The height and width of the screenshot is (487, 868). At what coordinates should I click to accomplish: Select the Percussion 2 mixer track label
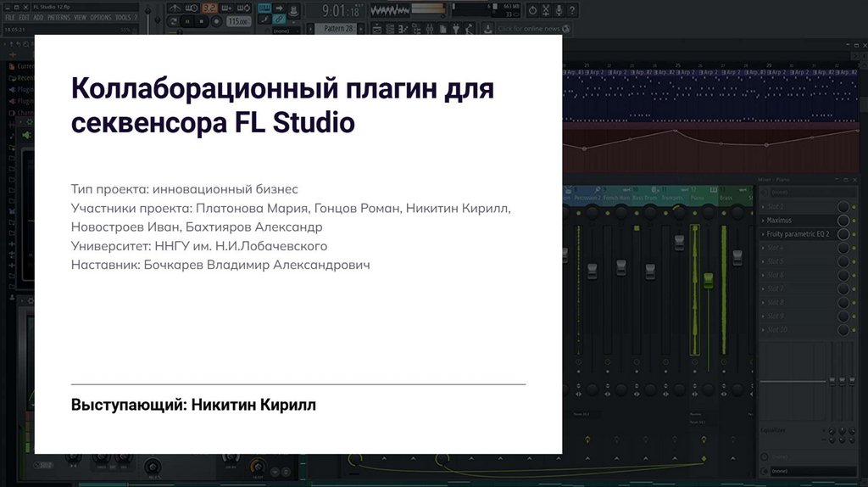click(587, 198)
